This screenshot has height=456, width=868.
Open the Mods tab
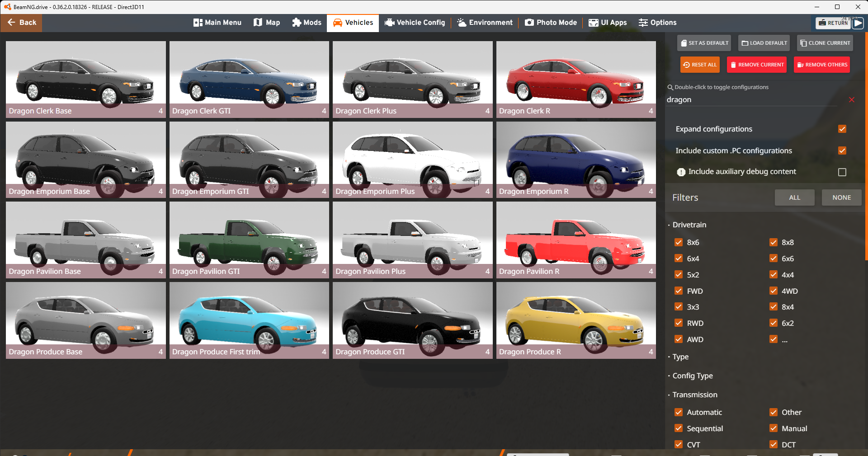click(x=307, y=23)
